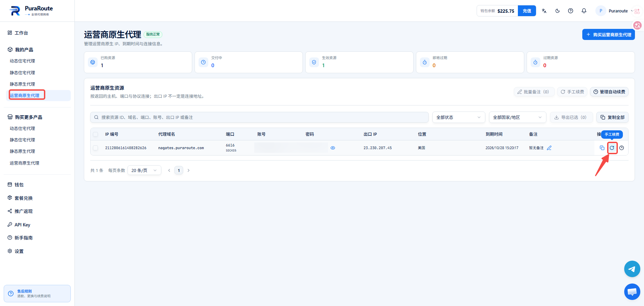Viewport: 644px width, 306px height.
Task: Open the 套餐兑换 menu item
Action: [23, 198]
